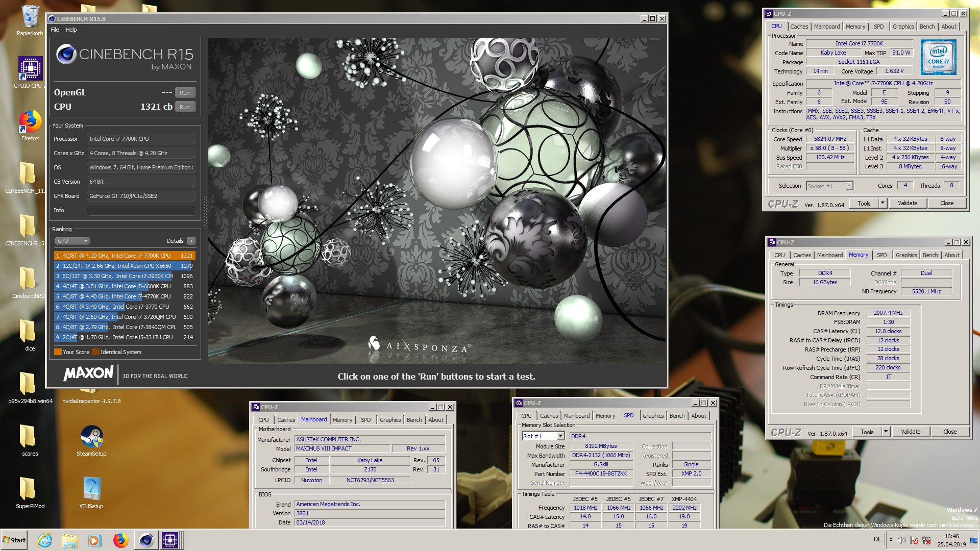980x551 pixels.
Task: Open the p95v294b8.win64 folder
Action: click(x=30, y=388)
